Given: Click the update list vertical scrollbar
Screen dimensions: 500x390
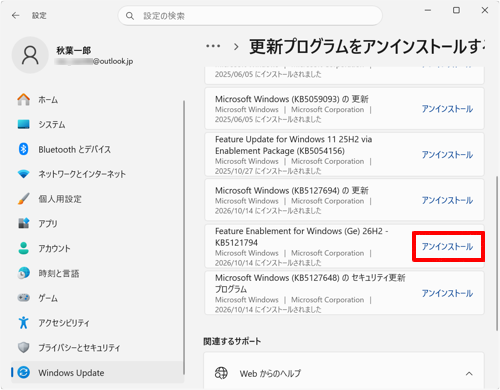Looking at the screenshot, I should 497,253.
